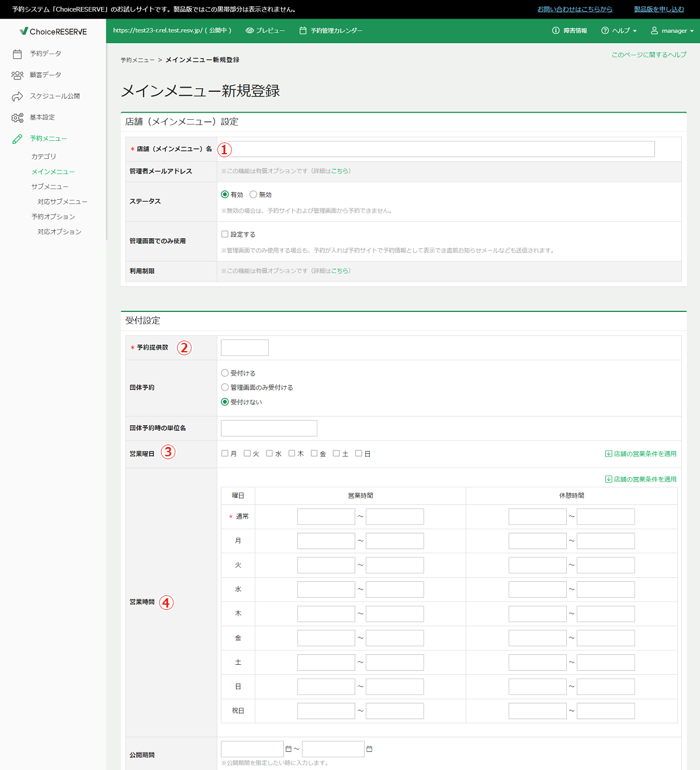Select 受付けない radio button
Viewport: 700px width, 770px height.
click(225, 402)
